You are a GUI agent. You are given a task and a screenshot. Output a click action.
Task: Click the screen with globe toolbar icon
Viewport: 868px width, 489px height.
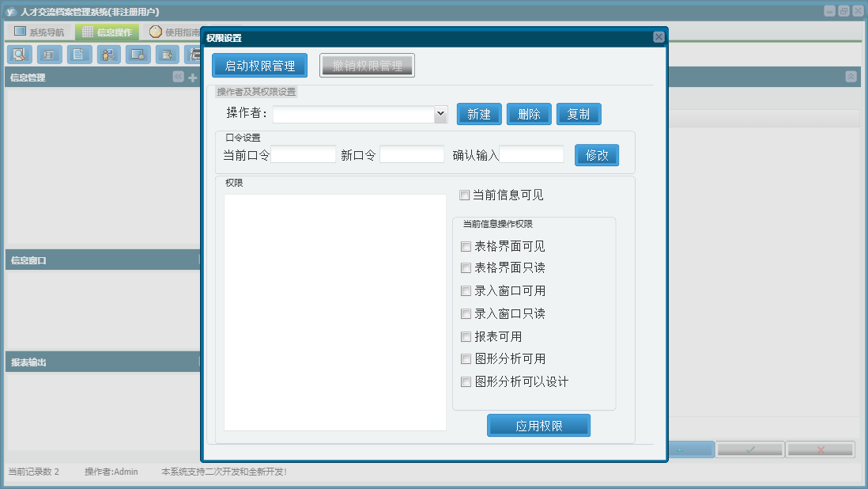click(138, 55)
